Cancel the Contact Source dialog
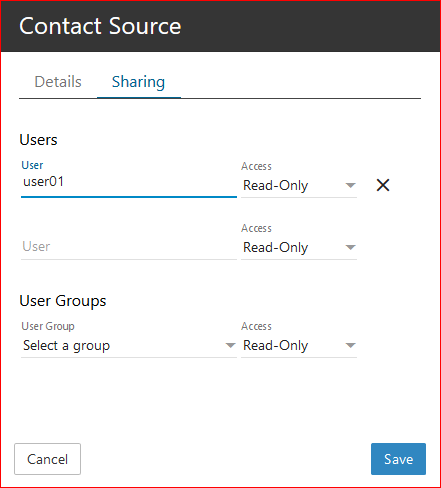 (47, 459)
